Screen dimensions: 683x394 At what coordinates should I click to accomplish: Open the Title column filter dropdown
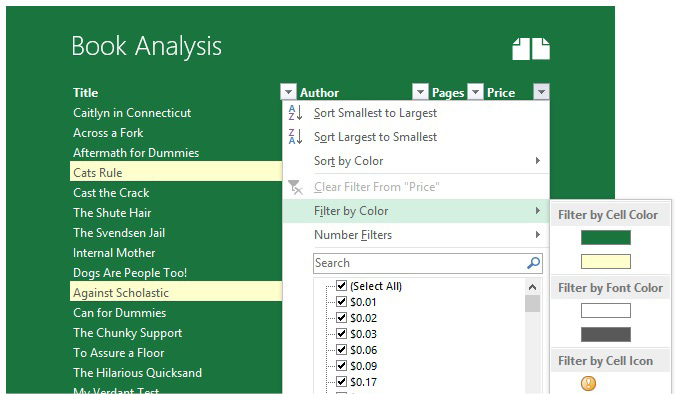(x=288, y=92)
